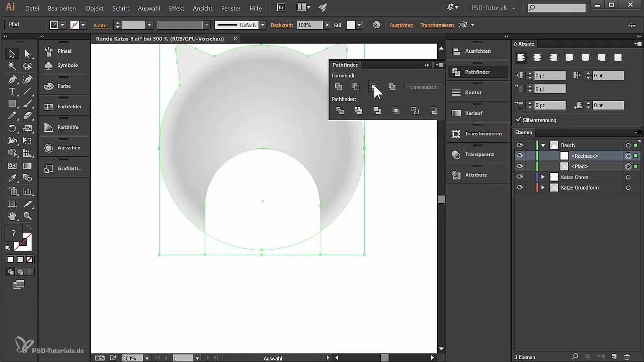Click the Umwandeln button in Pathfinder

(x=423, y=87)
